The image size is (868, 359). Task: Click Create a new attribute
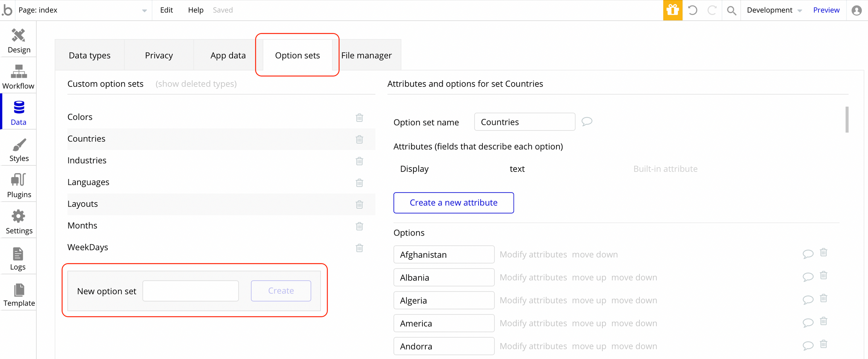tap(453, 203)
